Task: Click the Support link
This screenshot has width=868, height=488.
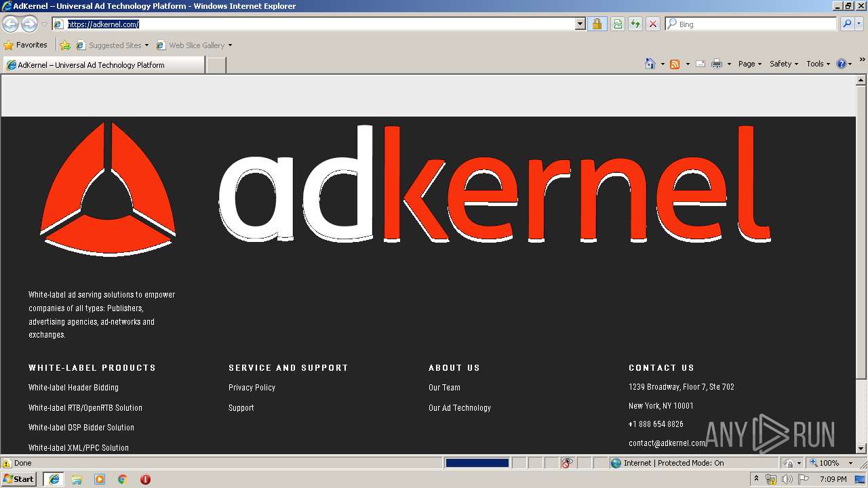Action: click(241, 408)
